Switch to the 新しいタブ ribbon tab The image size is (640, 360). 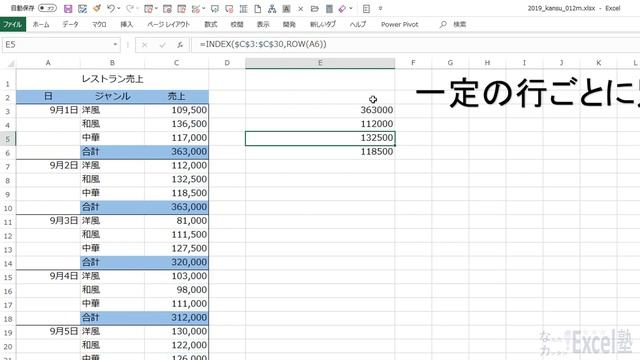pos(323,24)
